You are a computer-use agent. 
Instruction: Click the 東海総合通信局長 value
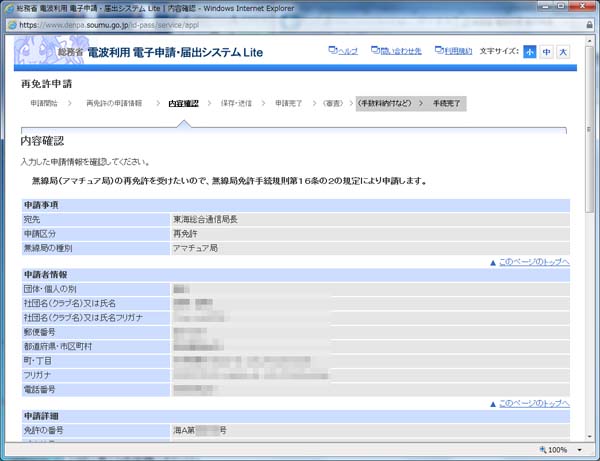205,220
